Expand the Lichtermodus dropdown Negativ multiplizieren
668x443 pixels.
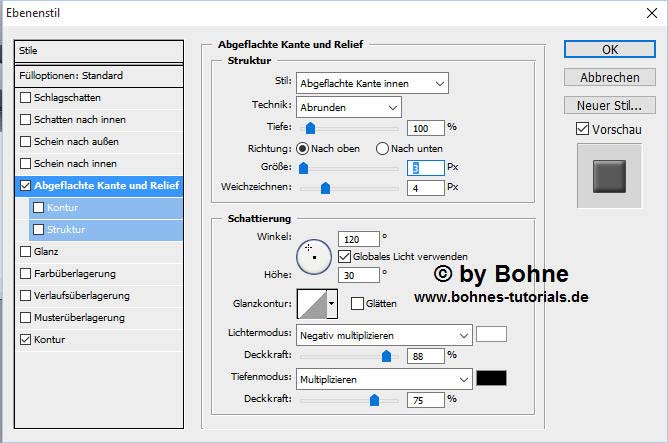click(x=384, y=335)
